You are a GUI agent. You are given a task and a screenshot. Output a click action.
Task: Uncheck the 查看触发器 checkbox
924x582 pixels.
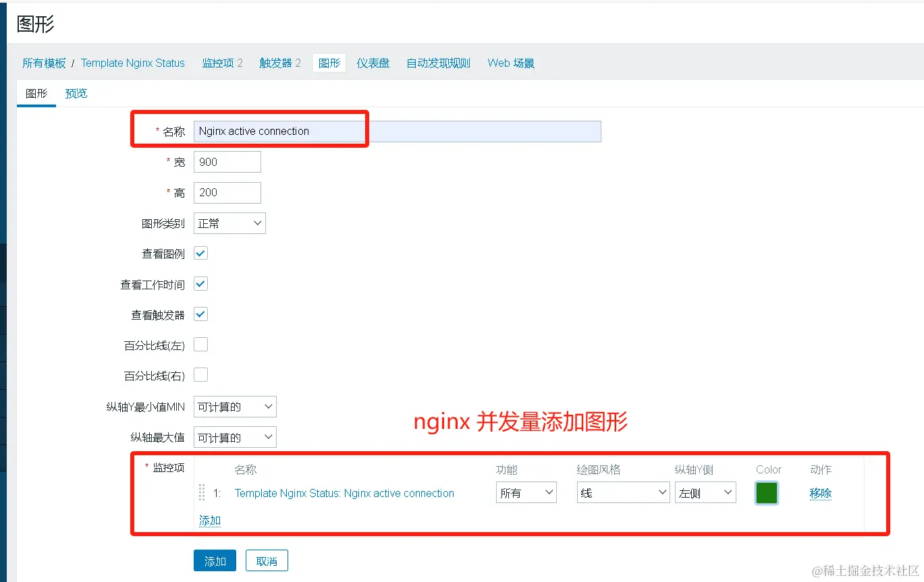201,314
